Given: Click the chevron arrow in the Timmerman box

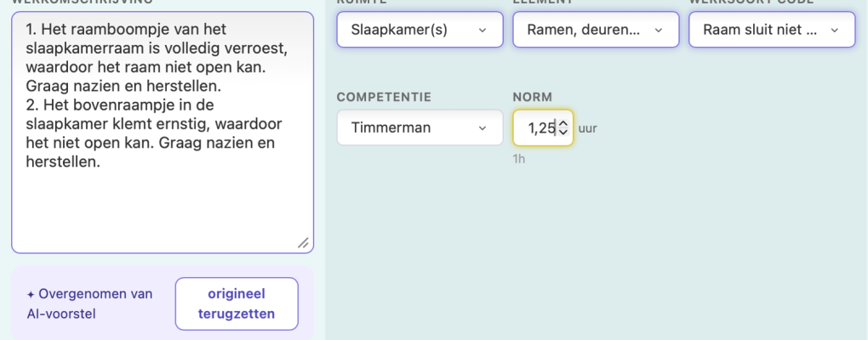Looking at the screenshot, I should 483,128.
